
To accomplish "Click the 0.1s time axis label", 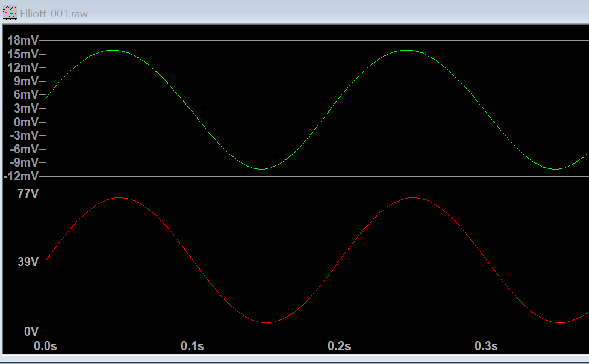I will click(192, 345).
